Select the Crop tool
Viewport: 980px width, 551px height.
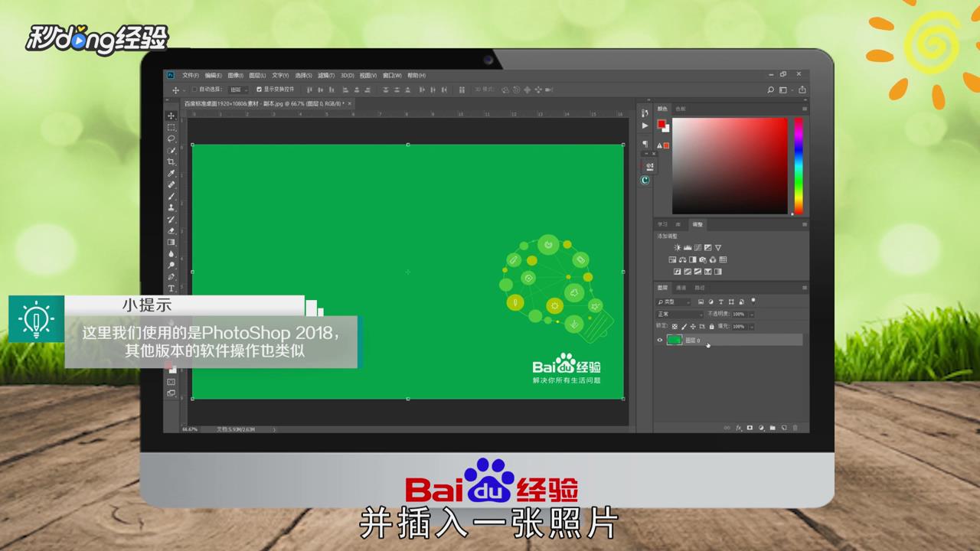click(x=171, y=161)
